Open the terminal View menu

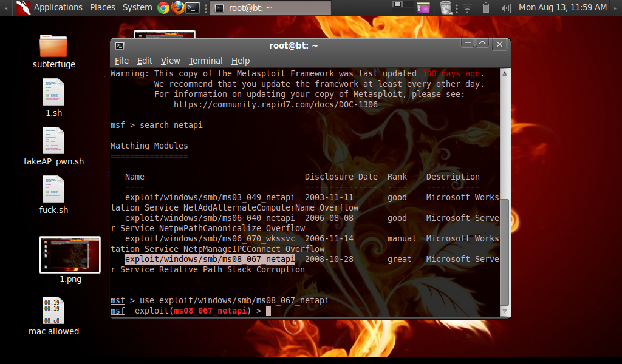(x=171, y=61)
